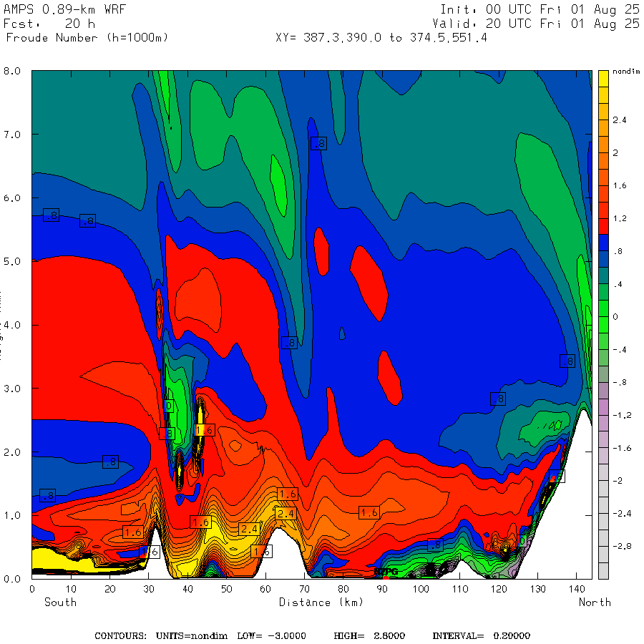Click the top yellow segment of the color bar

[x=603, y=79]
